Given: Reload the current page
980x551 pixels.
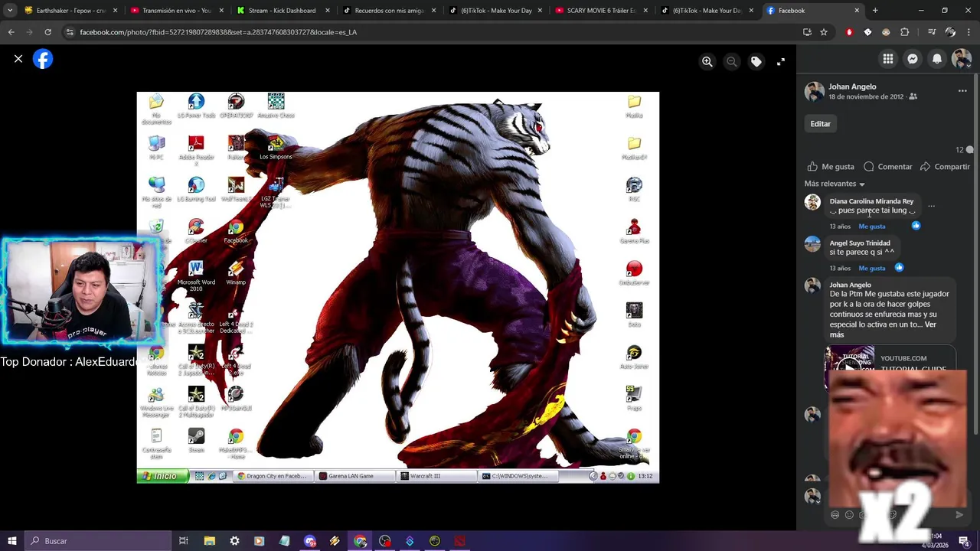Looking at the screenshot, I should (x=47, y=32).
